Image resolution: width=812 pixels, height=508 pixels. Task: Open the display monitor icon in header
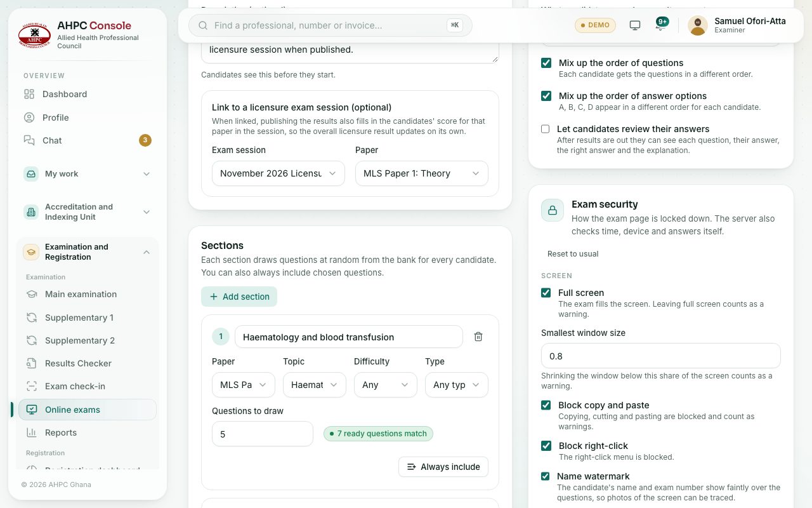tap(634, 25)
